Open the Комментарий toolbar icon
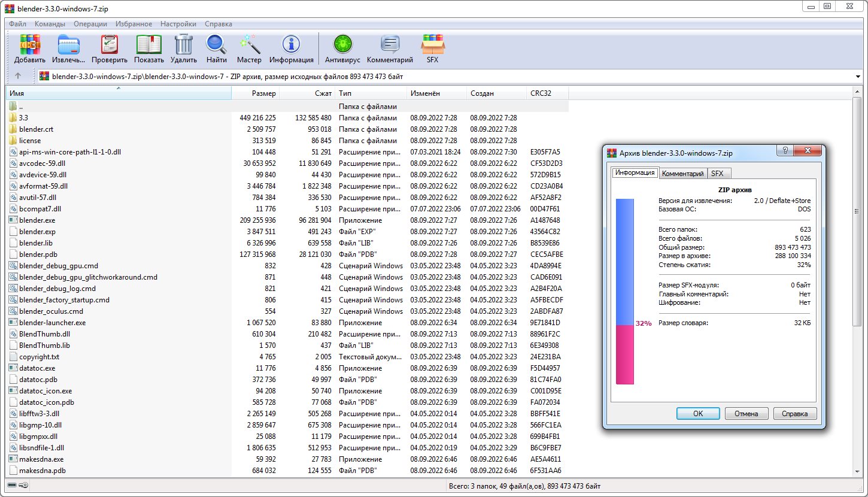 click(x=390, y=45)
